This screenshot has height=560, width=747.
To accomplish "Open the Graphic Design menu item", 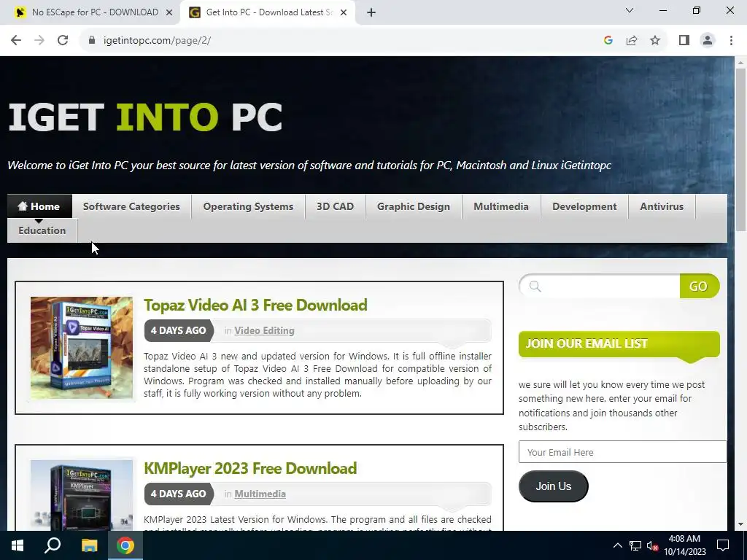I will pyautogui.click(x=414, y=206).
